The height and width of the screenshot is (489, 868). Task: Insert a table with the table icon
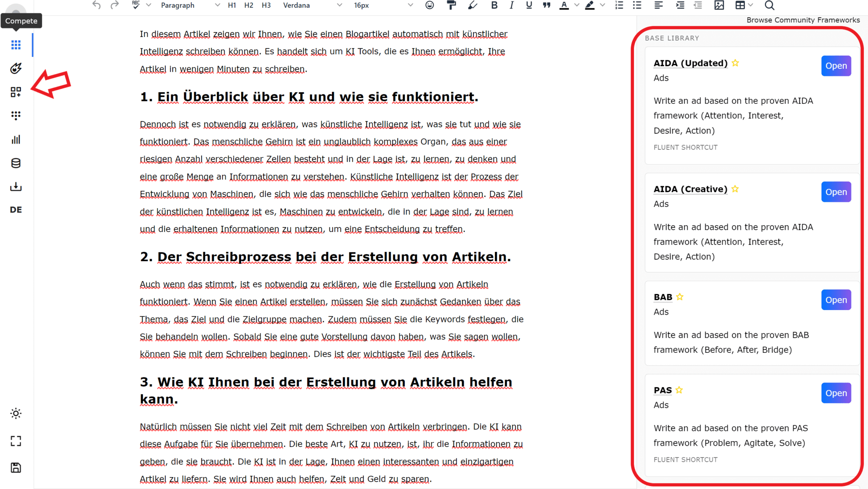741,6
